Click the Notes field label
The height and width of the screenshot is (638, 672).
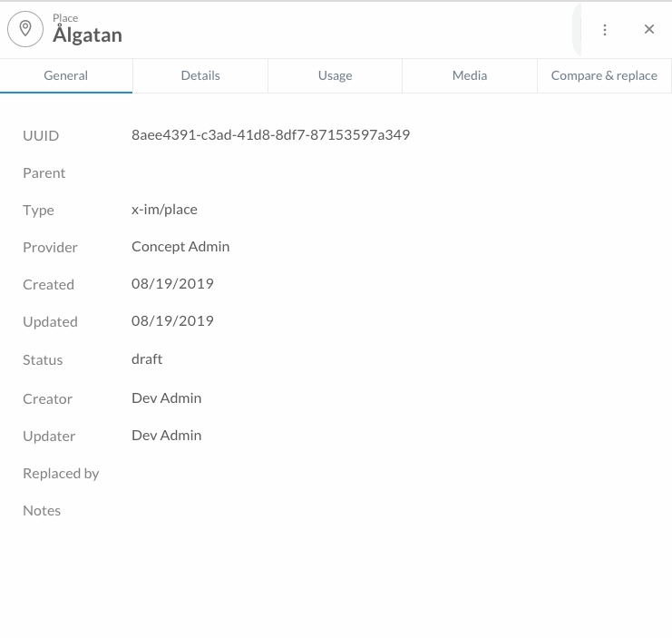pyautogui.click(x=42, y=510)
